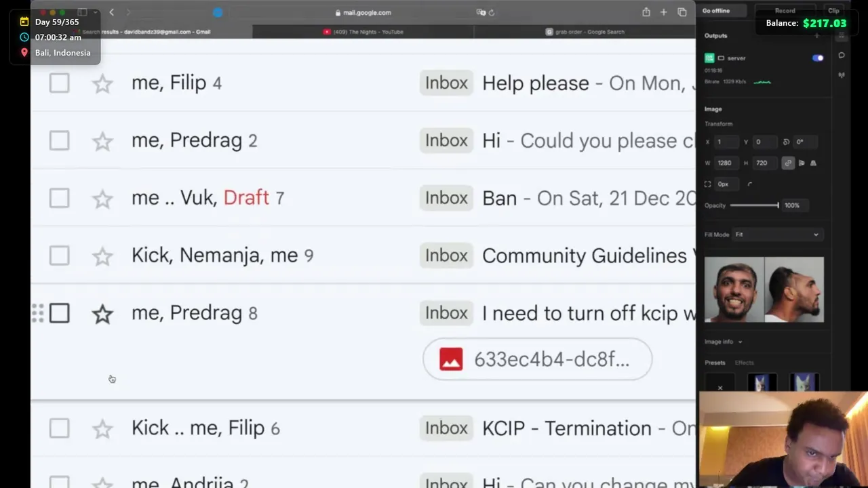This screenshot has width=868, height=488.
Task: Select the second cat preset thumbnail
Action: pyautogui.click(x=804, y=382)
